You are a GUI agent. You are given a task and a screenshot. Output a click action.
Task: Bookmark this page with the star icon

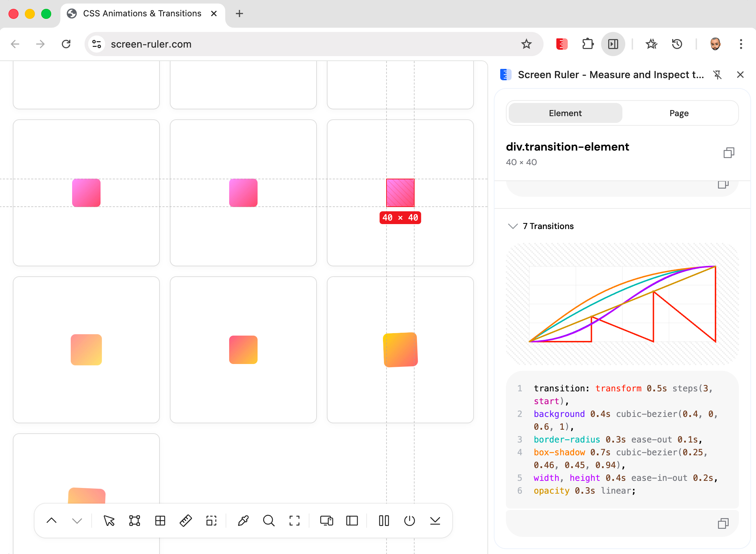[526, 44]
